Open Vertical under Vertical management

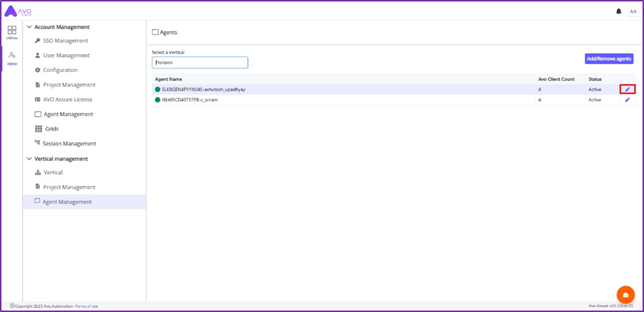click(53, 172)
